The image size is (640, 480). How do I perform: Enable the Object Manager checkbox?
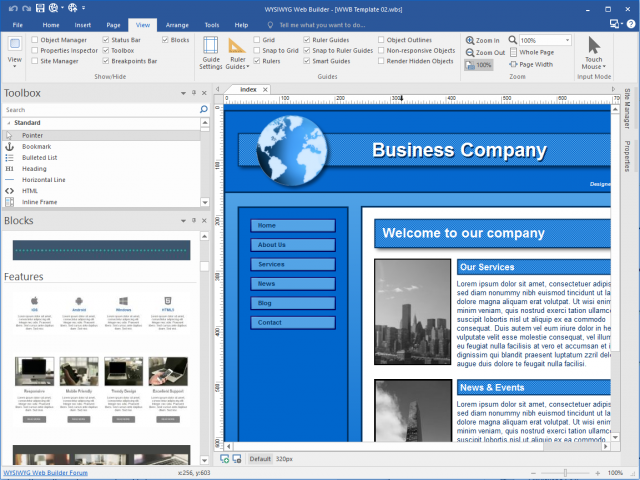[36, 40]
